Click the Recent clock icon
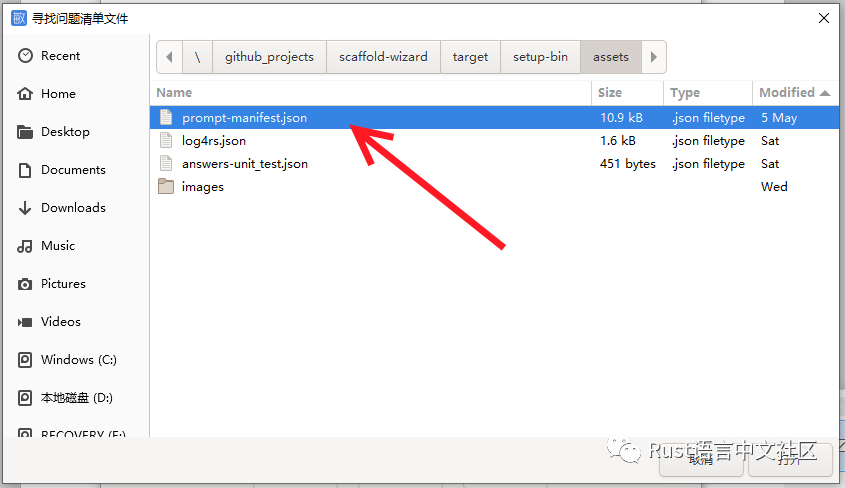Screen dimensions: 845x488 25,55
